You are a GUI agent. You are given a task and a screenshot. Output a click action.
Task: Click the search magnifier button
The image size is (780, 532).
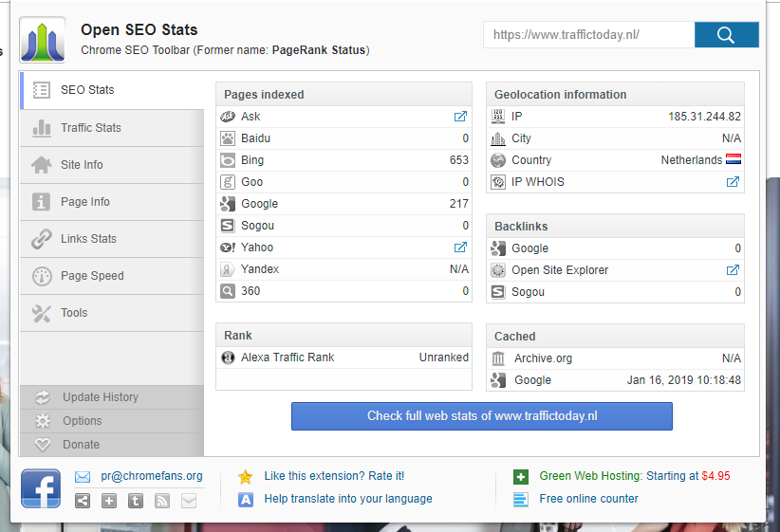(726, 35)
